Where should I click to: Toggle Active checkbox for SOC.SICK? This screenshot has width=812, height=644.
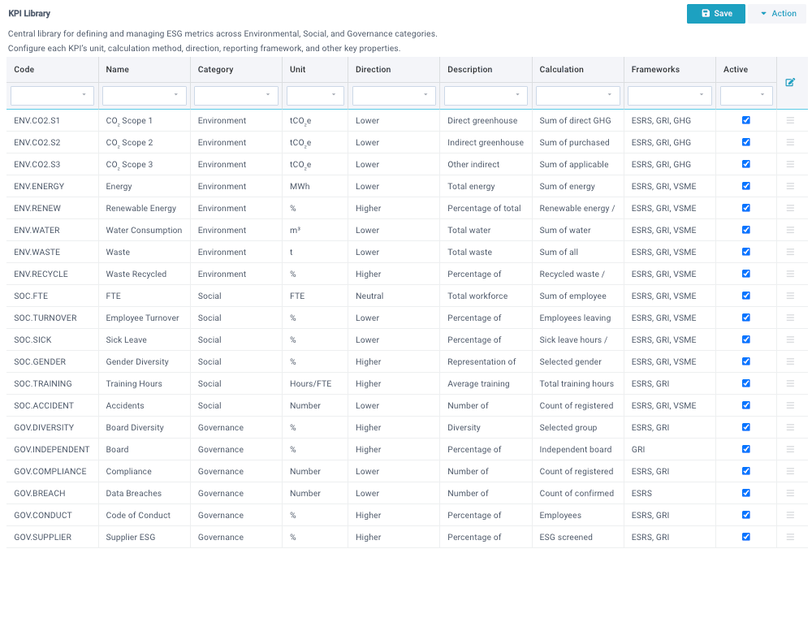745,339
